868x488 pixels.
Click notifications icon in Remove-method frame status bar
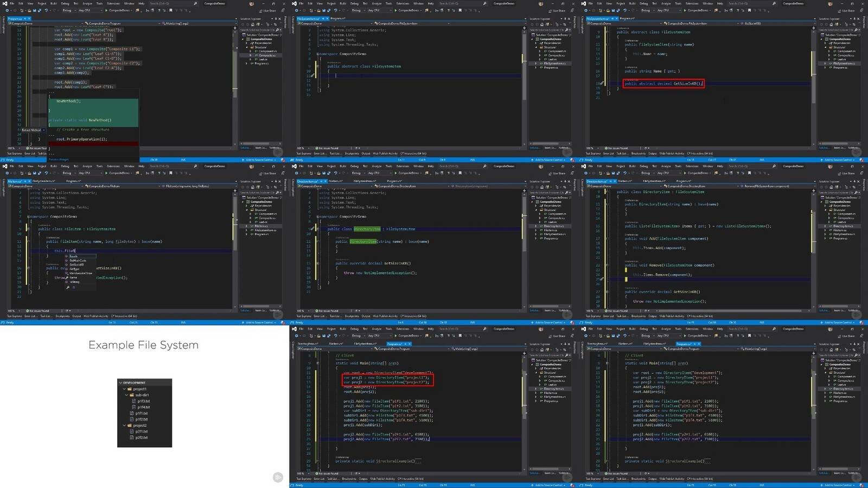pyautogui.click(x=862, y=322)
